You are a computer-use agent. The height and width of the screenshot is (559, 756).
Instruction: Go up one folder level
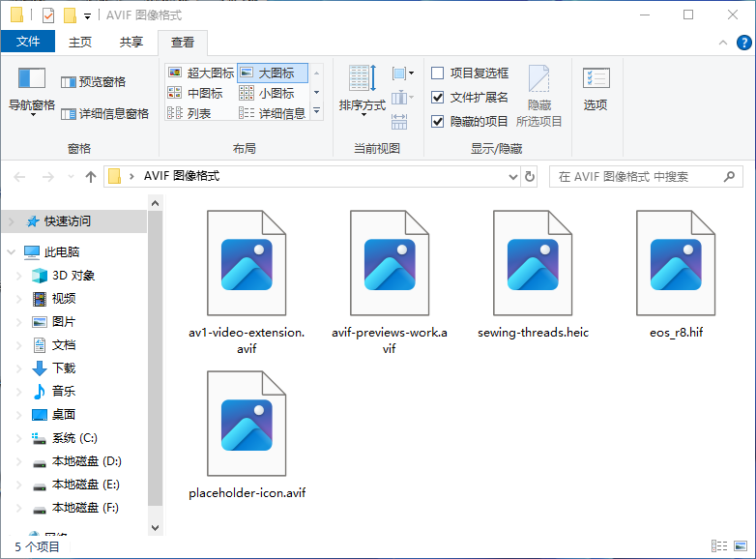[x=91, y=177]
